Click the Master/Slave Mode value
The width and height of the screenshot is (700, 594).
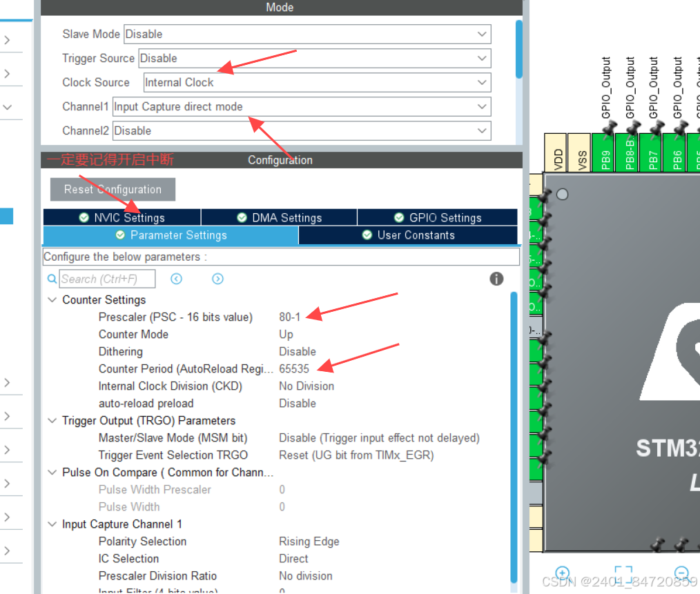pyautogui.click(x=379, y=438)
